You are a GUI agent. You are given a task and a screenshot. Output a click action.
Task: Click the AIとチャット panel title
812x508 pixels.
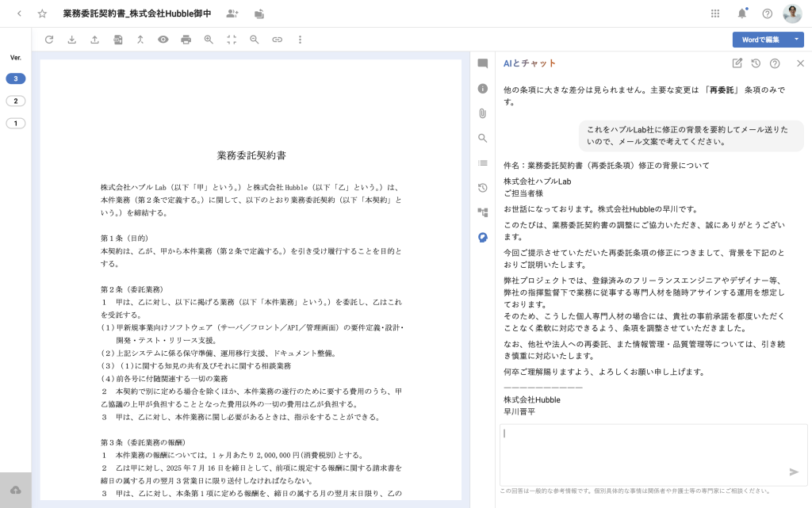tap(529, 63)
